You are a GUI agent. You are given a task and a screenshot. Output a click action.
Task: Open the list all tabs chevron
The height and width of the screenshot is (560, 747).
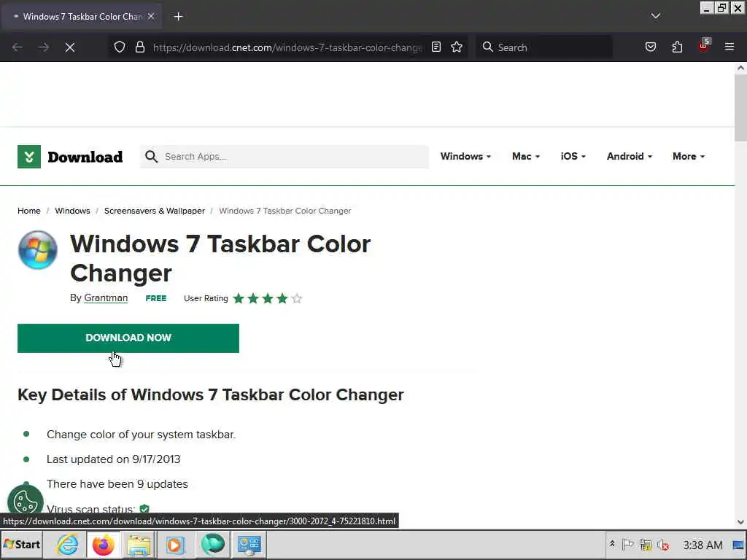coord(656,16)
